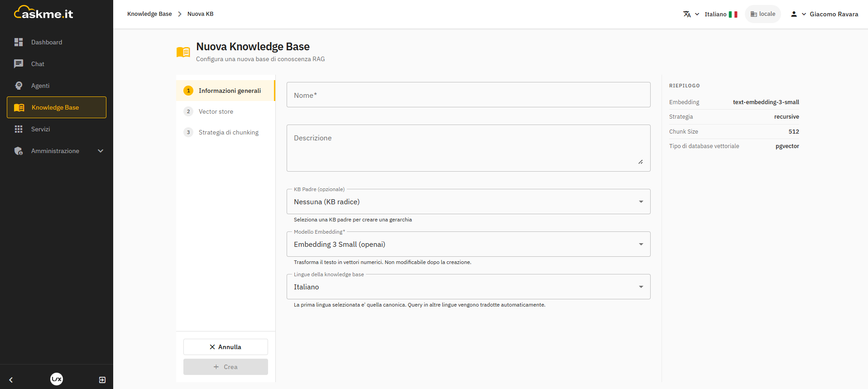This screenshot has height=389, width=868.
Task: Click the Amministrazione shield icon
Action: click(19, 151)
